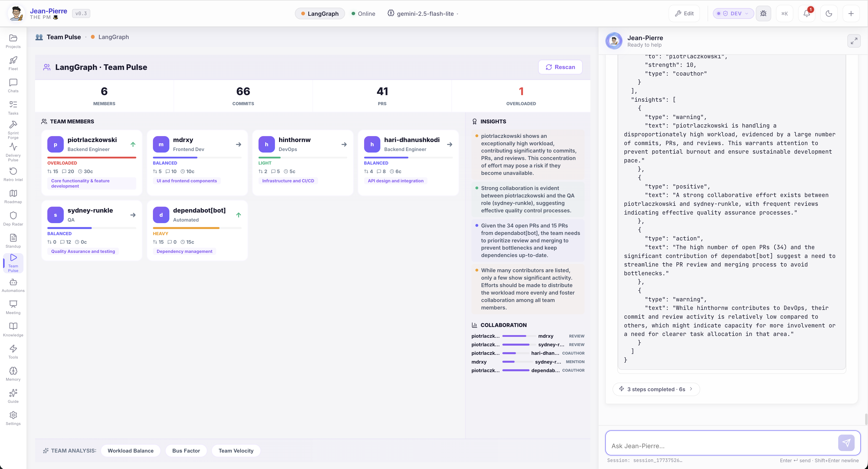Click the notifications bell icon

pyautogui.click(x=806, y=14)
